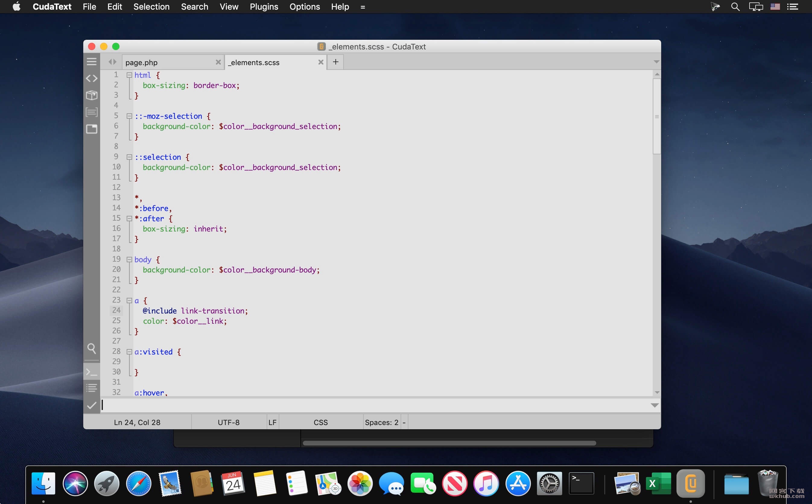Image resolution: width=812 pixels, height=504 pixels.
Task: Close the _elements.scss tab
Action: click(x=320, y=62)
